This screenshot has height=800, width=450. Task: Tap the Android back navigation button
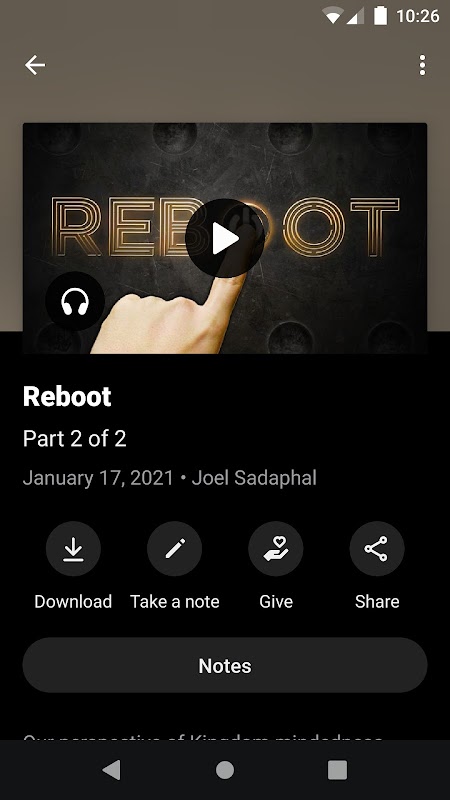pos(112,770)
